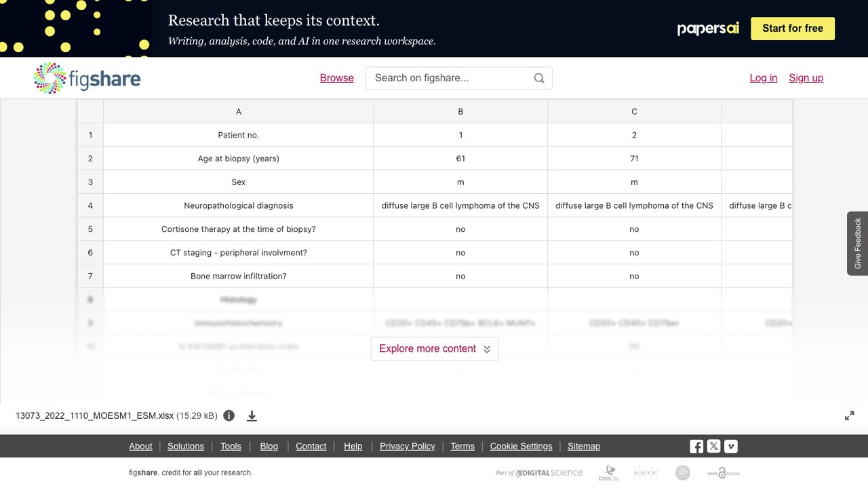Click 'Bone marrow infiltration?' cell

pyautogui.click(x=239, y=276)
